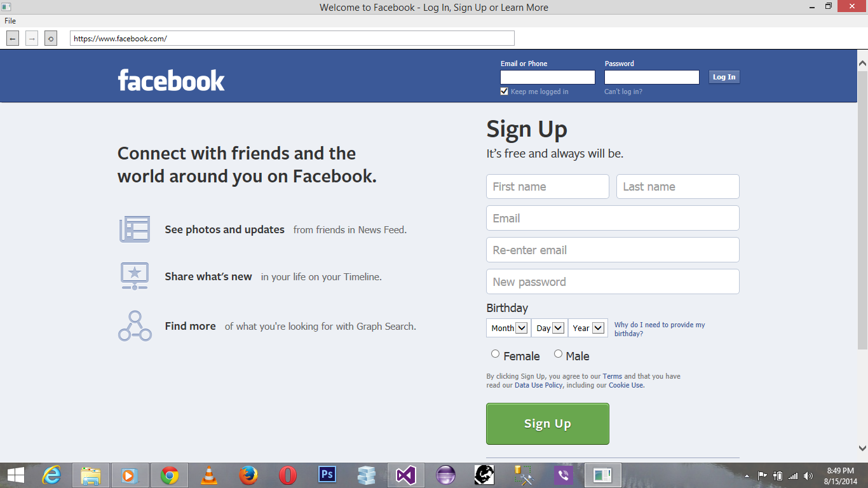Open Visual Studio from the taskbar
The width and height of the screenshot is (868, 488).
tap(406, 475)
